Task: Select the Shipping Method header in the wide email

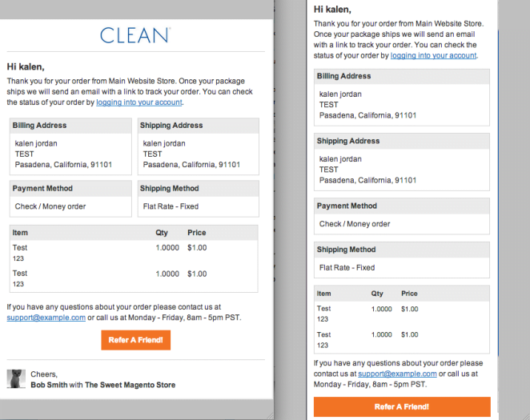Action: coord(170,189)
